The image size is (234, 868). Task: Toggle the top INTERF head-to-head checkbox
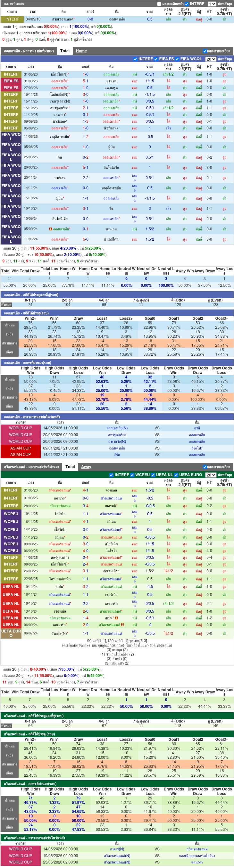click(187, 4)
